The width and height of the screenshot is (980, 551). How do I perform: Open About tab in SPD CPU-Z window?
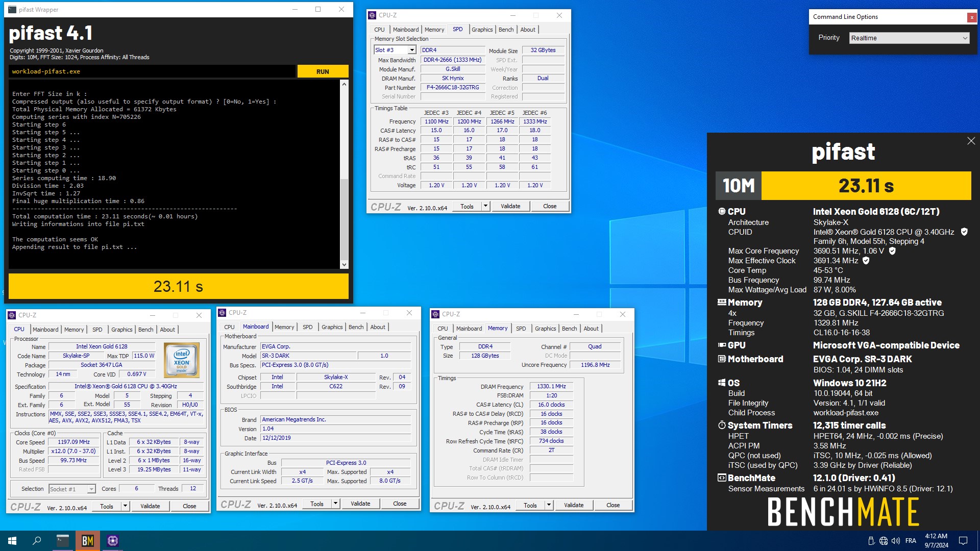[528, 30]
